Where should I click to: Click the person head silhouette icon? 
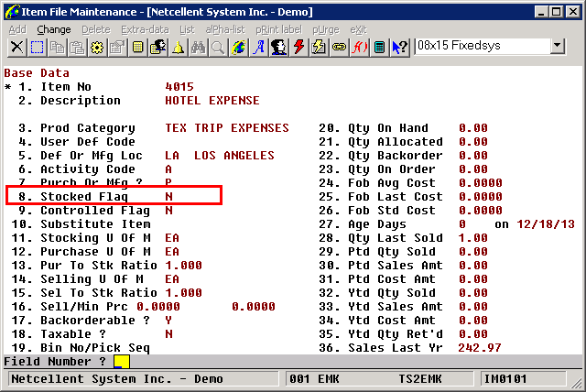(x=278, y=48)
